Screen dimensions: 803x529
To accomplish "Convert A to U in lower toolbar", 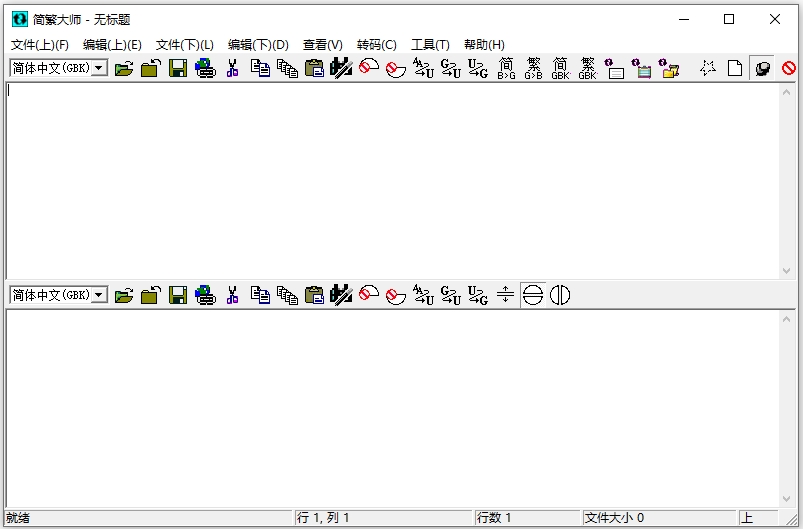I will (x=423, y=295).
